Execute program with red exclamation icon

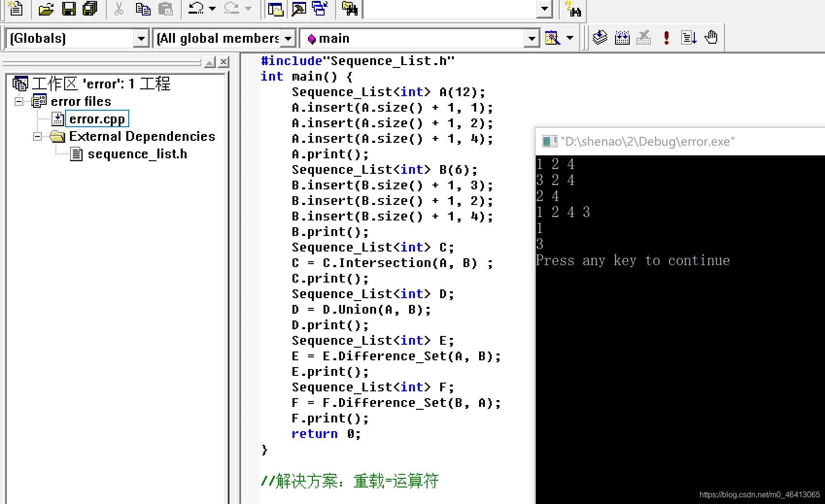(667, 37)
